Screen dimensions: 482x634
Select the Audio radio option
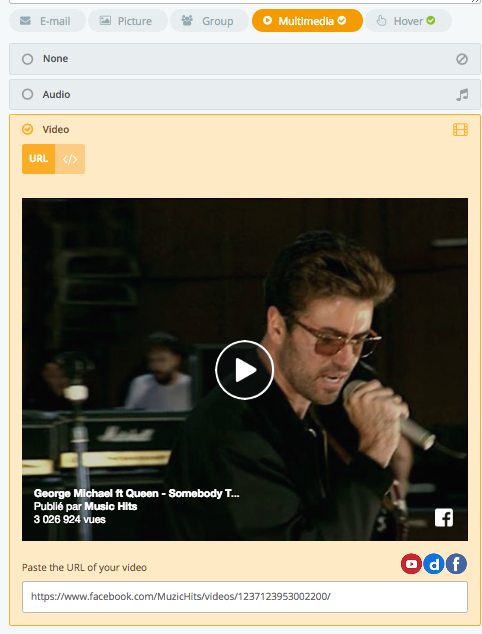[27, 94]
